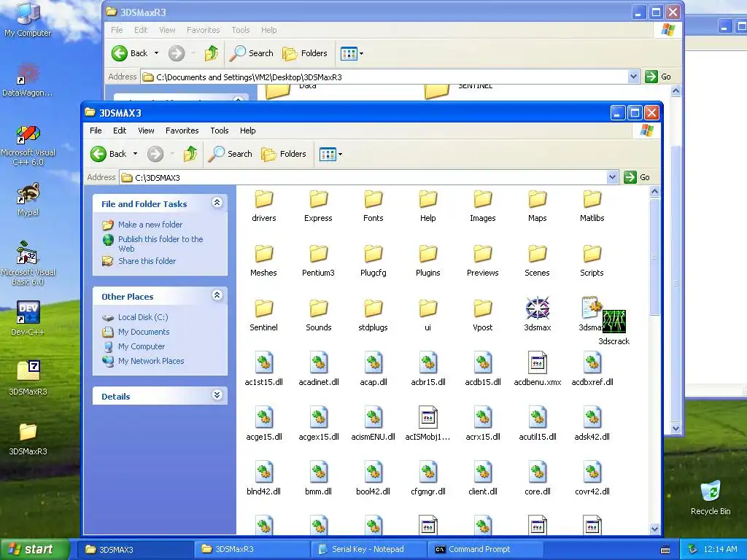Select the Sentinel folder in 3DSMAX3 window

click(x=263, y=315)
